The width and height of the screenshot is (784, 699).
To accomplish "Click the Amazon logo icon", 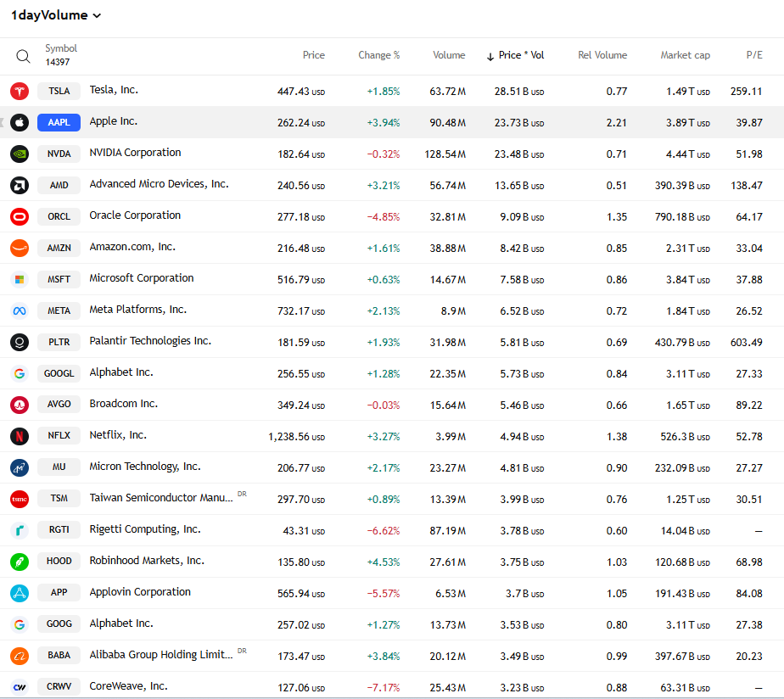I will tap(20, 248).
